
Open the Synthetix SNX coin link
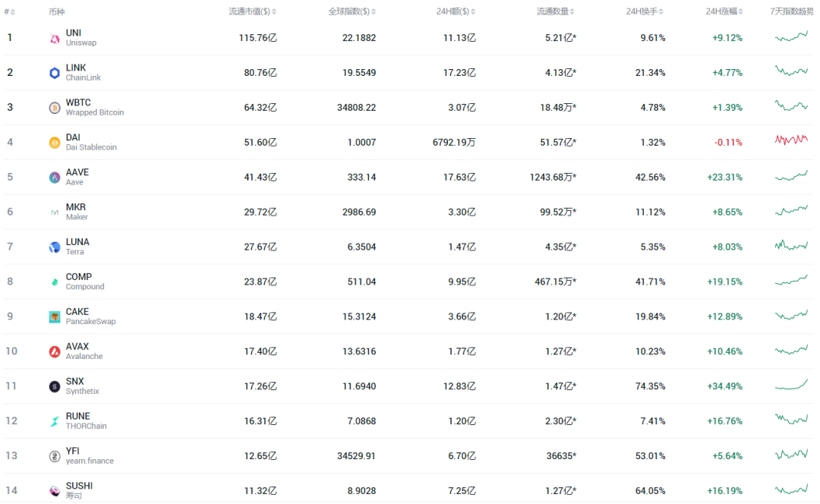82,386
